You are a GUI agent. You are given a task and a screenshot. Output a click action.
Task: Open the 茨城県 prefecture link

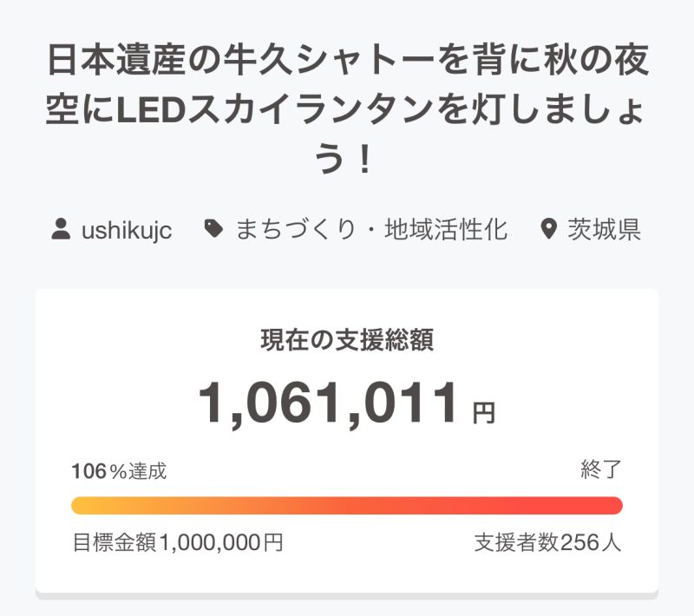(x=604, y=229)
